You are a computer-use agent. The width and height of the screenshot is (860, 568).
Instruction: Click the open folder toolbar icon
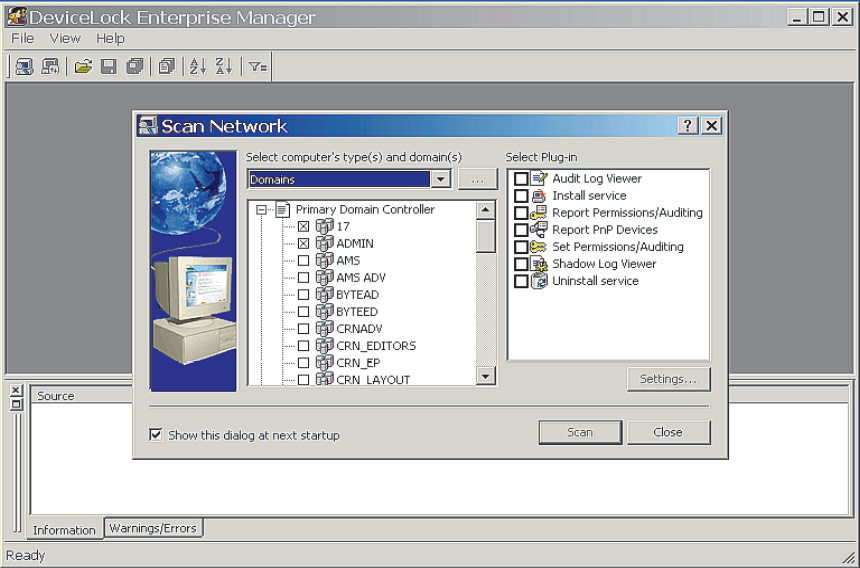coord(84,66)
